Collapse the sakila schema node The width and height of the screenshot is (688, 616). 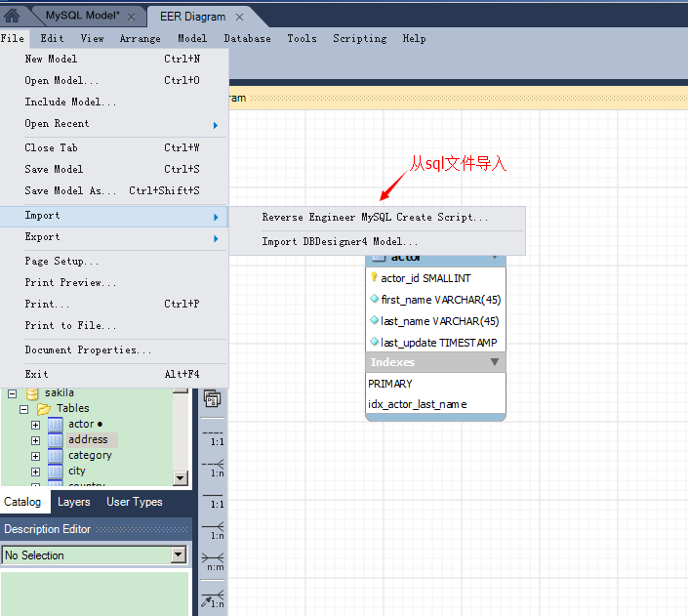tap(13, 393)
